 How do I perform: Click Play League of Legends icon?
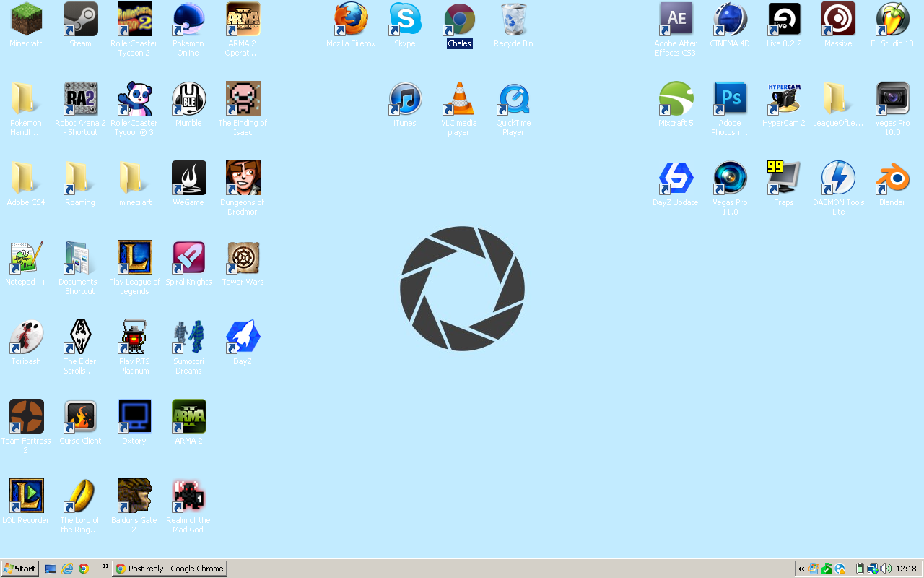click(134, 258)
